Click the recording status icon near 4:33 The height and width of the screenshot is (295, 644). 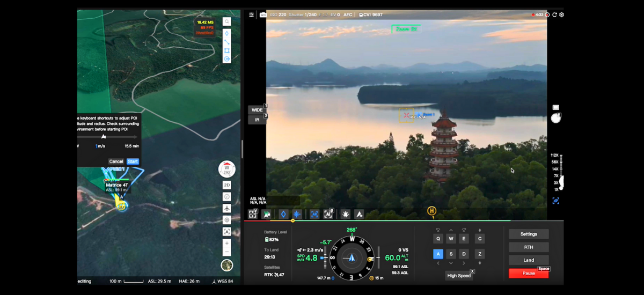click(x=547, y=14)
